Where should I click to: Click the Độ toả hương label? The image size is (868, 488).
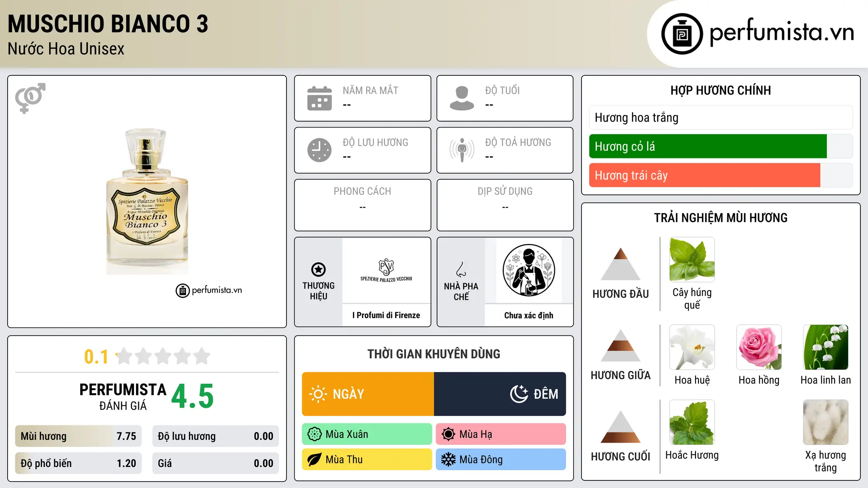point(518,142)
